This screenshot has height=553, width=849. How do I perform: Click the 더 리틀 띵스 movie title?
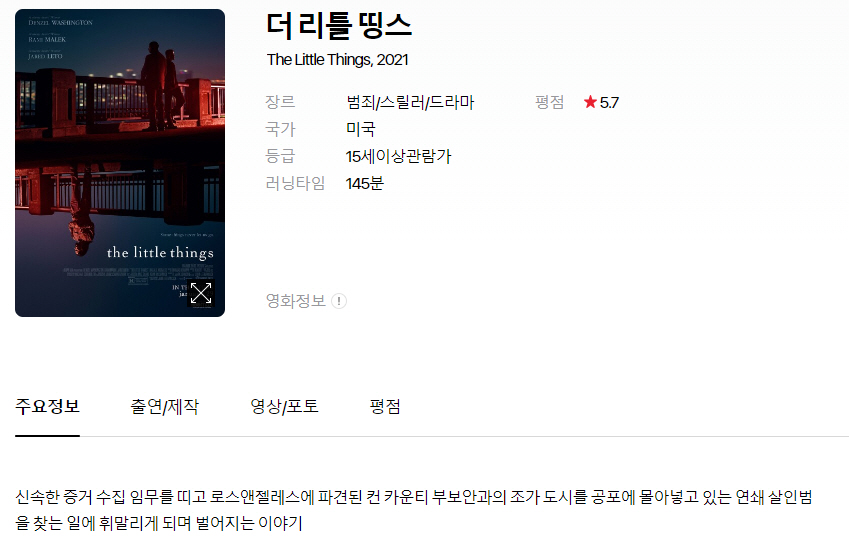click(339, 25)
